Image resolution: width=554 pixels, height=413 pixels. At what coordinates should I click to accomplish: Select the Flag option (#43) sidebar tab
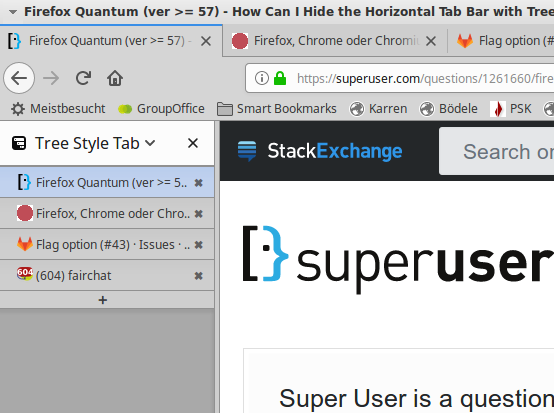point(107,244)
